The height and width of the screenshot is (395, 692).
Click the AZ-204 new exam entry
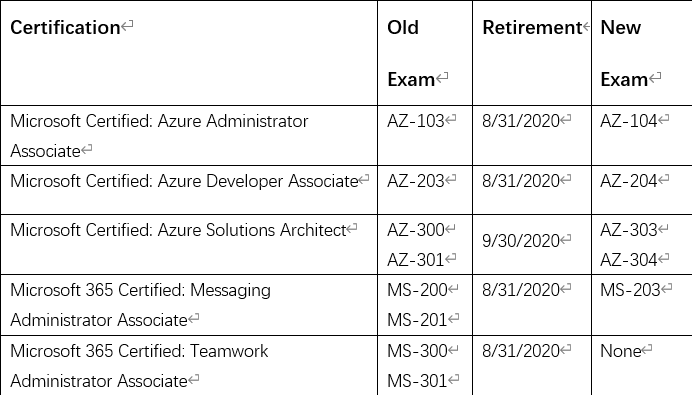click(629, 181)
